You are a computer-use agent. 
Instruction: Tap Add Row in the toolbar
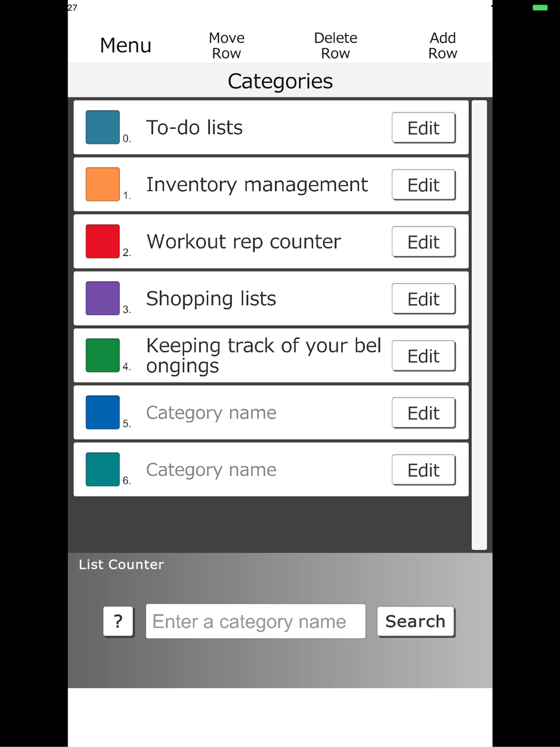click(x=442, y=45)
